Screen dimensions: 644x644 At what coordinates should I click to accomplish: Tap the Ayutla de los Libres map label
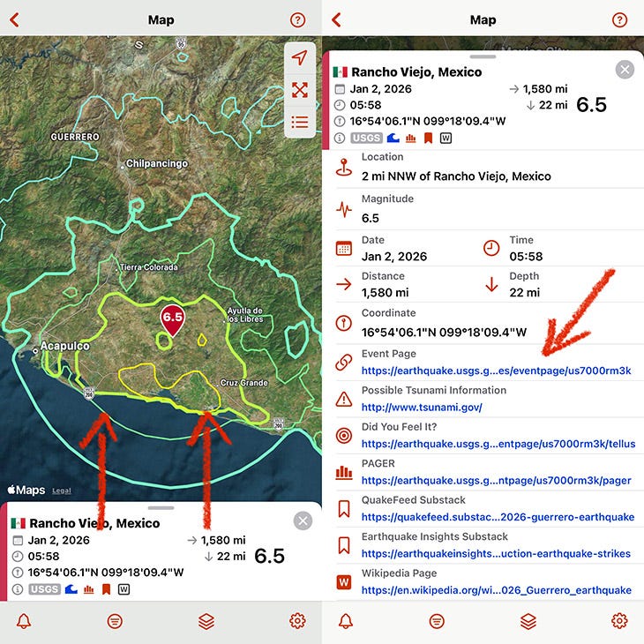245,315
